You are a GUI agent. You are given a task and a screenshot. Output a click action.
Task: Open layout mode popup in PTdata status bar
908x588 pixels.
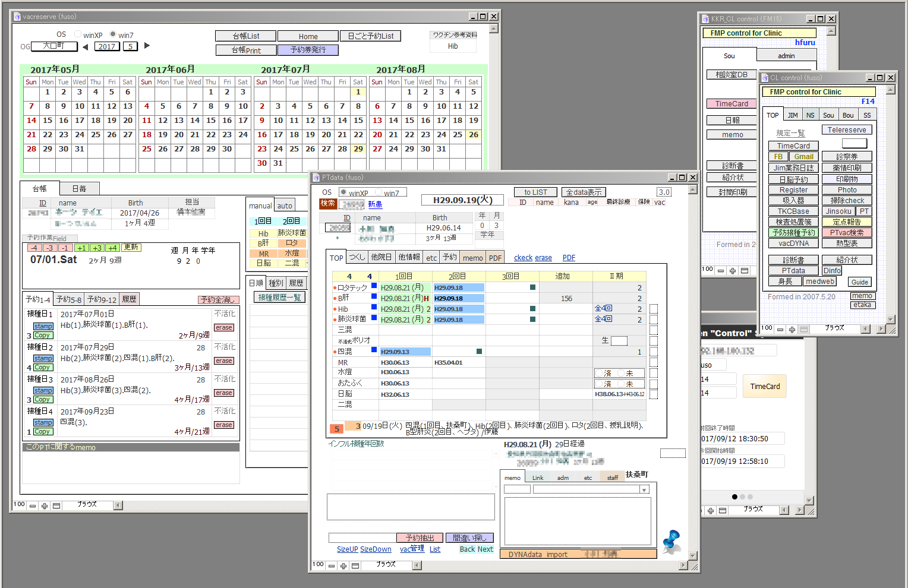point(386,565)
